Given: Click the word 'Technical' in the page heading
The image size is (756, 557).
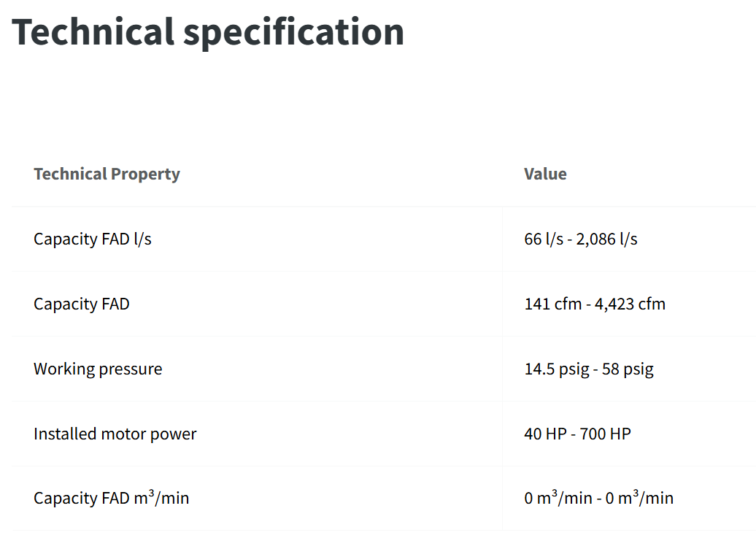Looking at the screenshot, I should [x=93, y=31].
